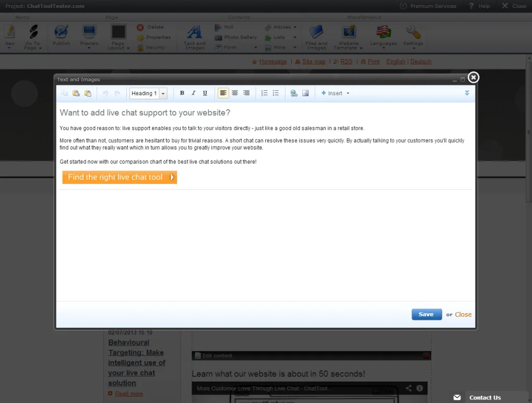
Task: Open page Security settings
Action: 151,48
